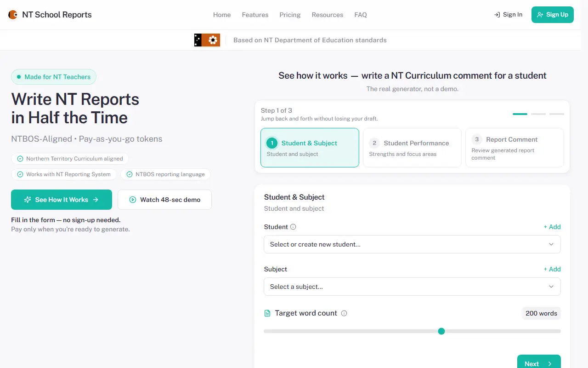Click the NT School Reports brand name

pos(57,15)
